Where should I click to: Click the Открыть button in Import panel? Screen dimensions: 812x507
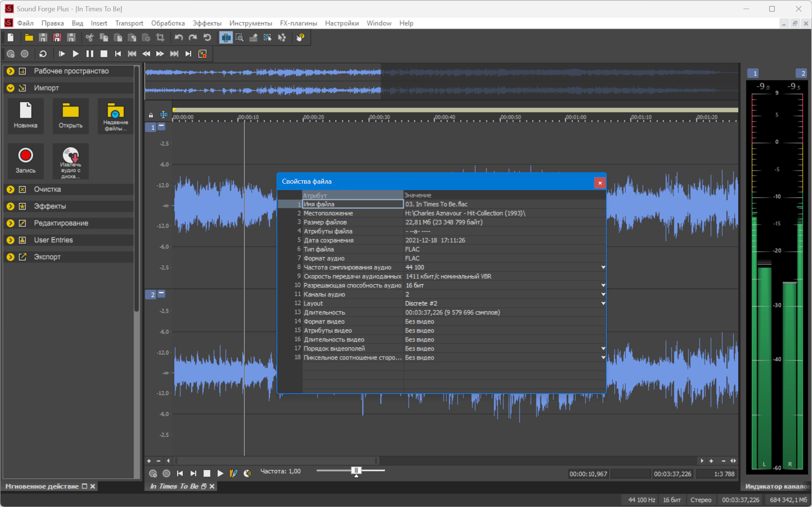click(71, 116)
